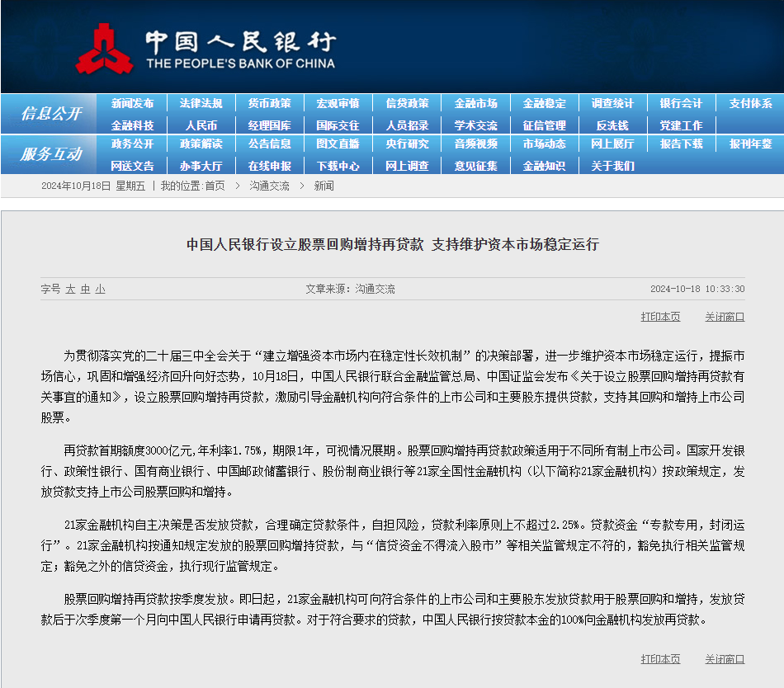Click 沟通交流 in the breadcrumb trail
784x688 pixels.
click(269, 186)
